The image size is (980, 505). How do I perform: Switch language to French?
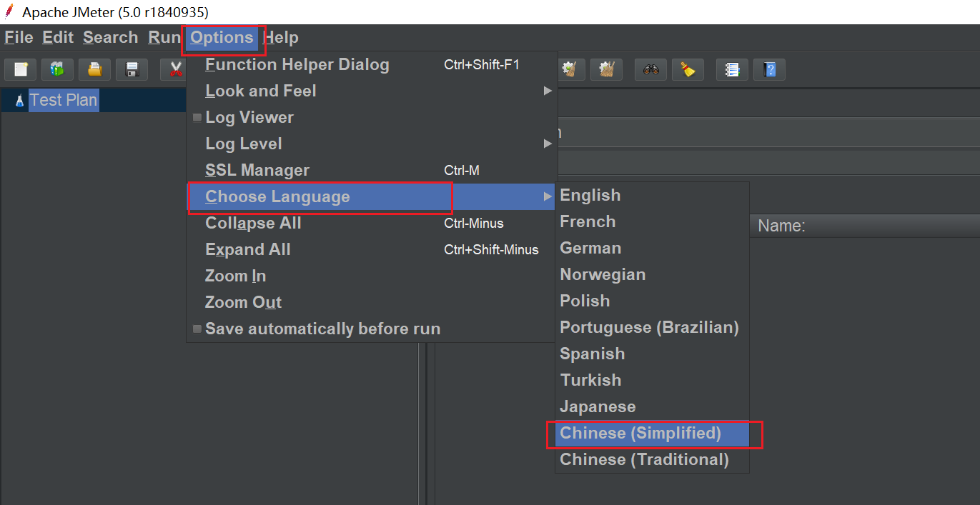[x=652, y=221]
